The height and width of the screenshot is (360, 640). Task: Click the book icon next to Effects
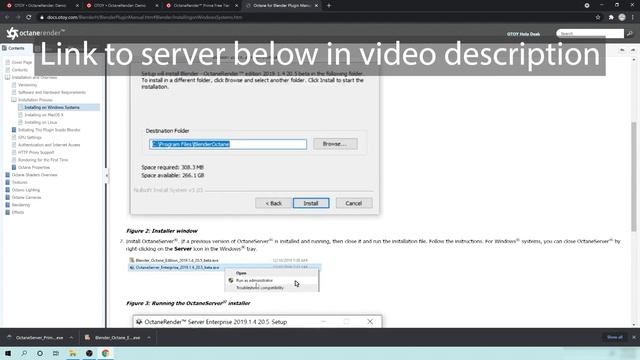pos(7,212)
